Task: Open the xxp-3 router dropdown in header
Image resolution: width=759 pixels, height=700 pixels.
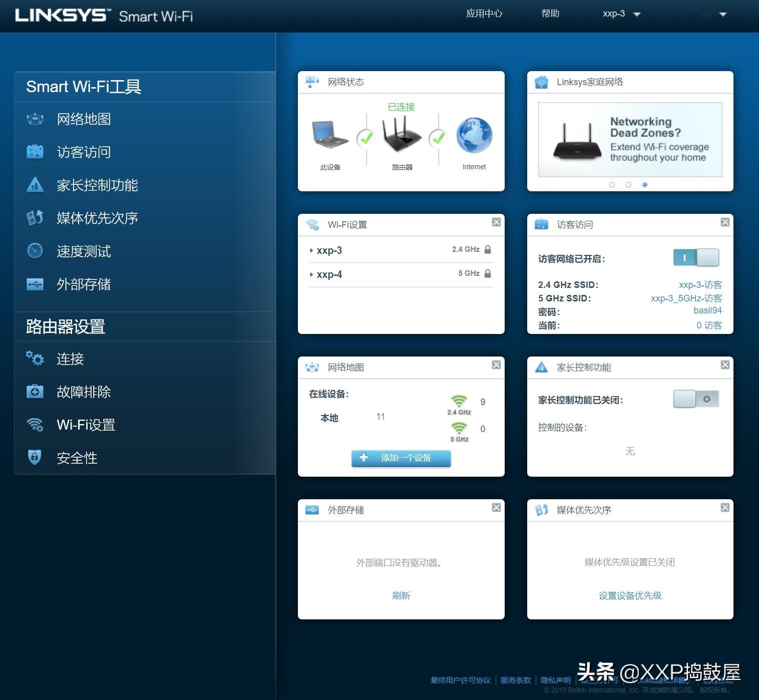Action: click(x=621, y=14)
